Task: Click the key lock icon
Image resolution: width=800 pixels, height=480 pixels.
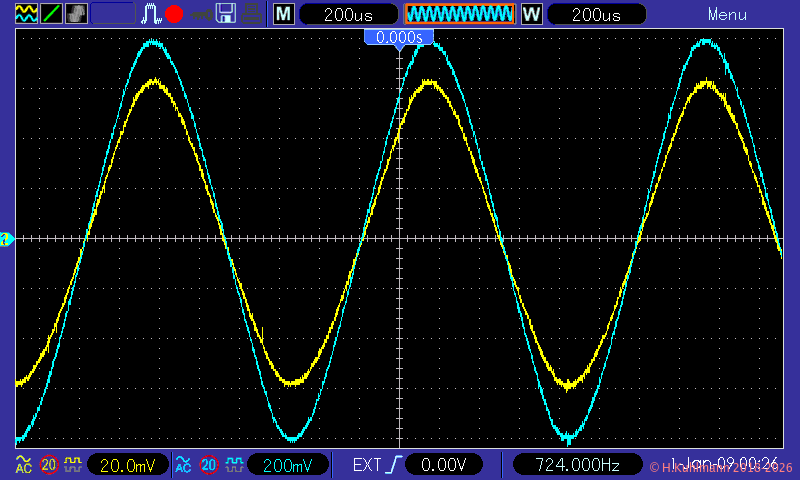Action: point(201,14)
